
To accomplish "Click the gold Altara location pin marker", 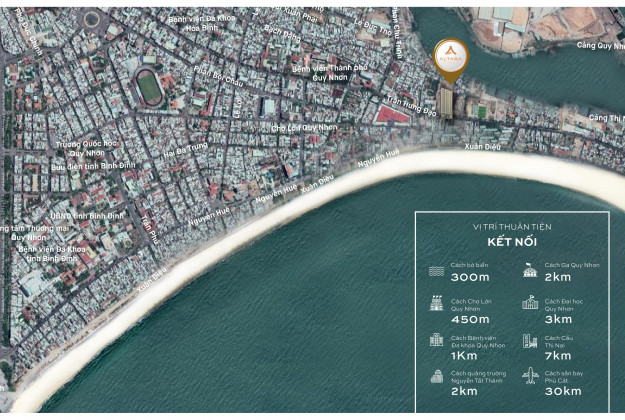I will [451, 60].
